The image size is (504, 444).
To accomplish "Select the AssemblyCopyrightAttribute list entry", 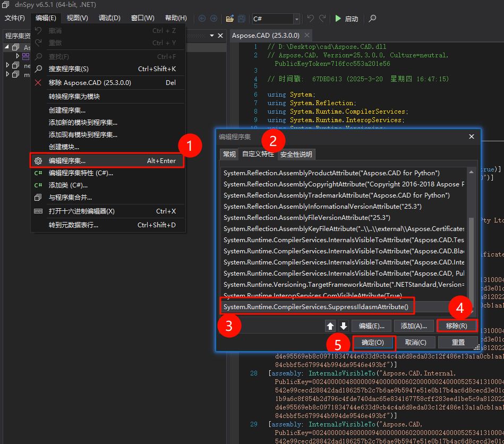I will (343, 184).
